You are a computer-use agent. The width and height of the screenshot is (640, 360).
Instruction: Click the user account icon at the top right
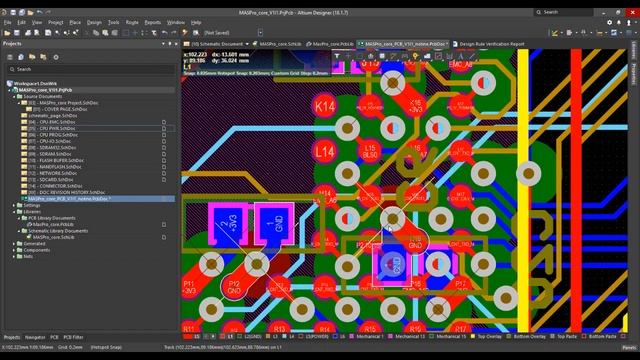click(629, 22)
